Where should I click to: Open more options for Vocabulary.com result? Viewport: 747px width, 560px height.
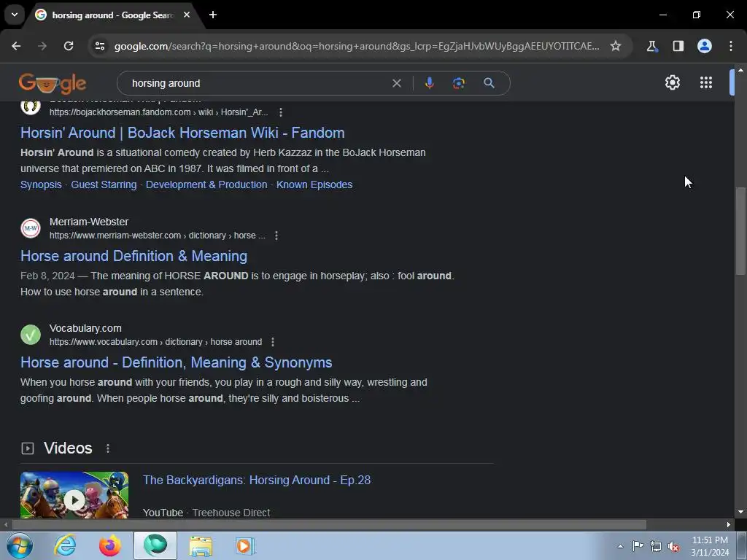(x=273, y=342)
